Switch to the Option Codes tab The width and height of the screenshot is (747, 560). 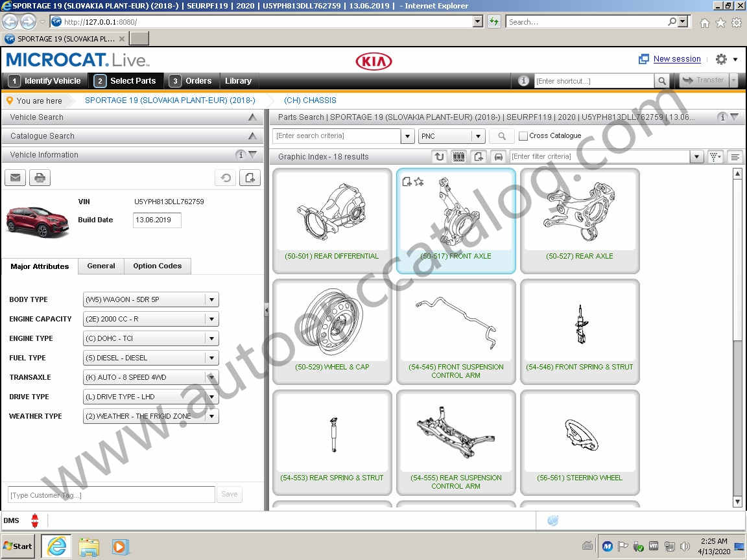coord(157,266)
